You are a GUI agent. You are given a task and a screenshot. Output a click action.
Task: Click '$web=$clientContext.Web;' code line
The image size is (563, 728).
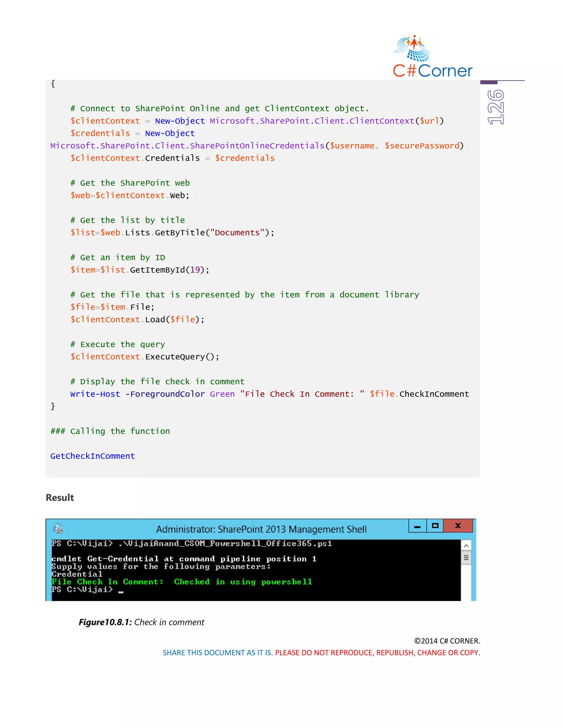click(130, 196)
